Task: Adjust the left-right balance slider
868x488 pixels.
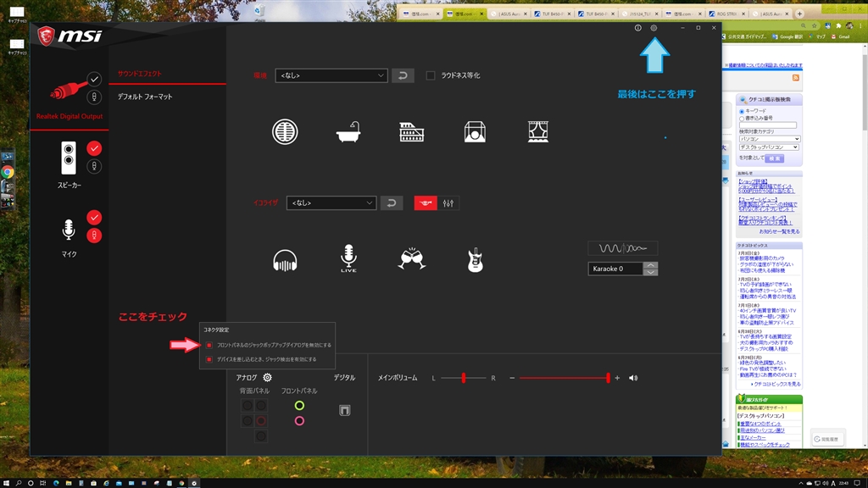Action: point(464,378)
